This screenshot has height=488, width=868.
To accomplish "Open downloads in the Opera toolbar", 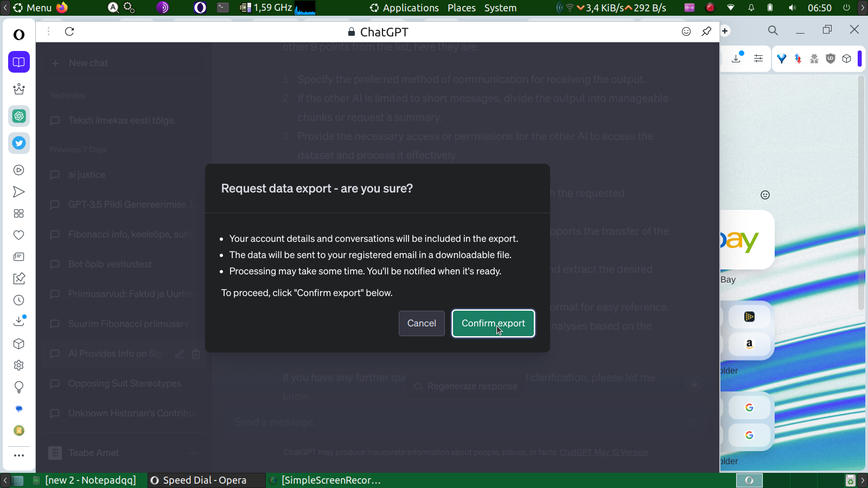I will tap(736, 58).
